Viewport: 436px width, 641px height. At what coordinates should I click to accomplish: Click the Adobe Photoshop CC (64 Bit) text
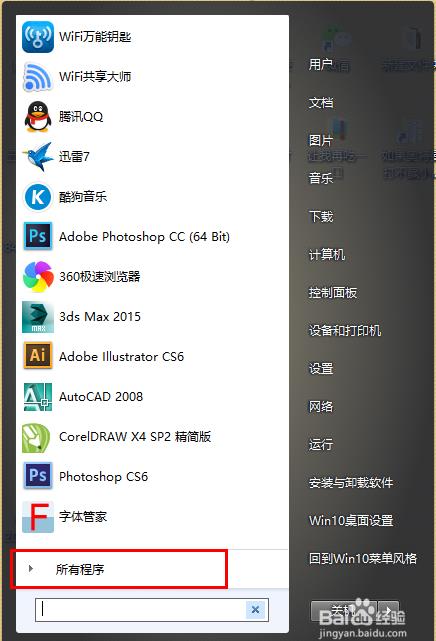tap(144, 237)
